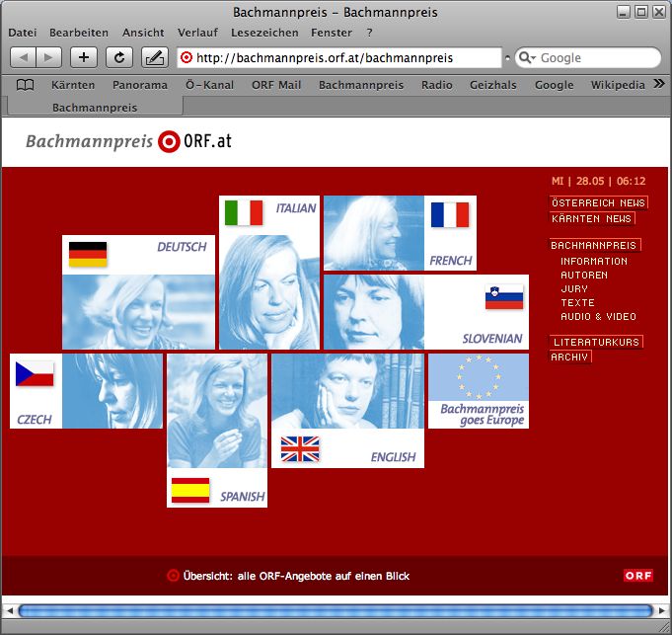The height and width of the screenshot is (635, 672).
Task: Open the Panorama bookmark
Action: click(x=140, y=85)
